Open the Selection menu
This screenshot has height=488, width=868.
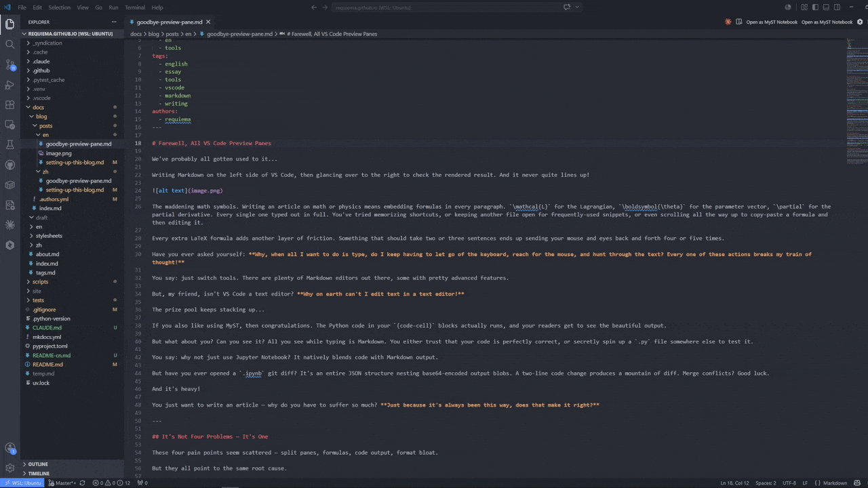pyautogui.click(x=59, y=7)
